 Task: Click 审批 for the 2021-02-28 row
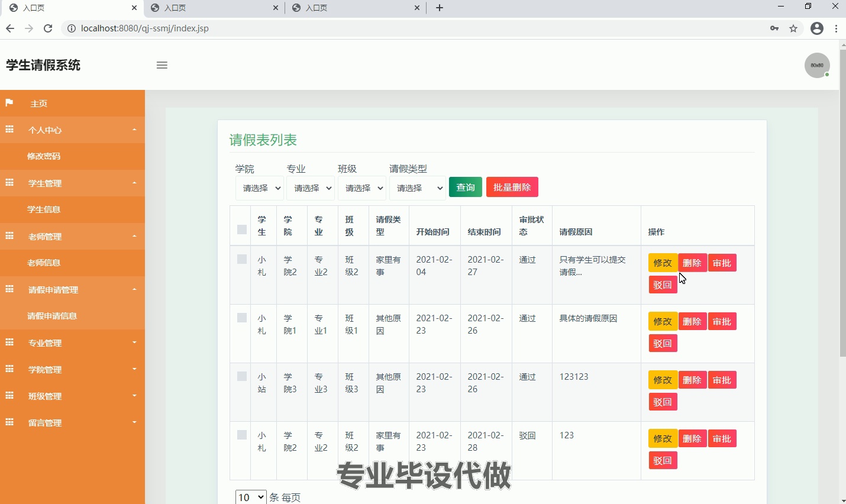coord(722,438)
